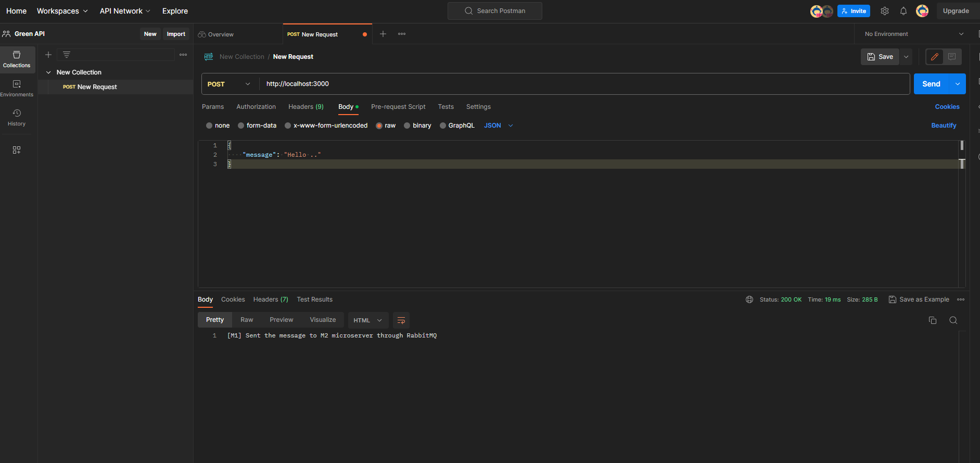Open the No Environment dropdown
Screen dimensions: 980x463
coord(914,34)
